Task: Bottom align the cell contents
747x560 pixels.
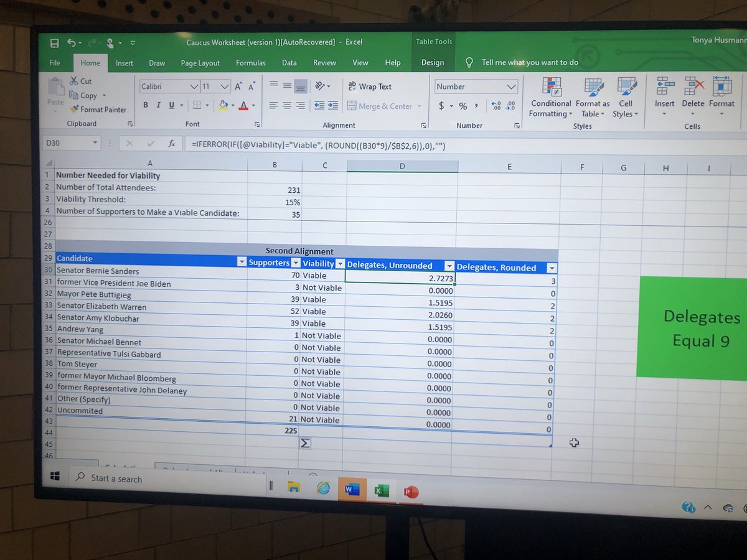Action: pos(301,86)
